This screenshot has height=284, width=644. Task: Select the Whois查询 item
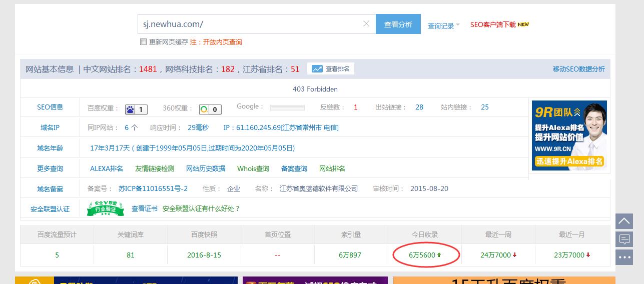253,168
